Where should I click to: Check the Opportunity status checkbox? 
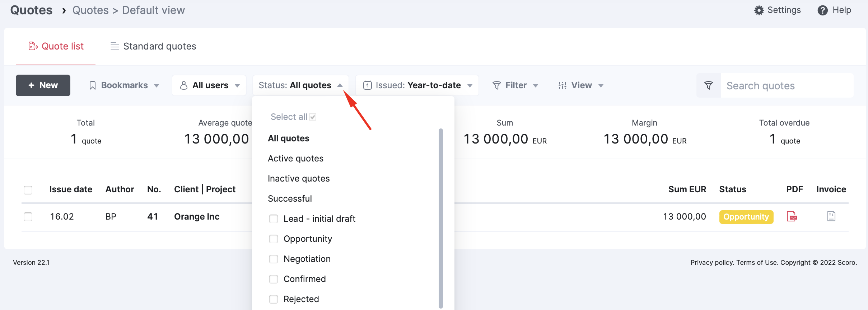274,239
